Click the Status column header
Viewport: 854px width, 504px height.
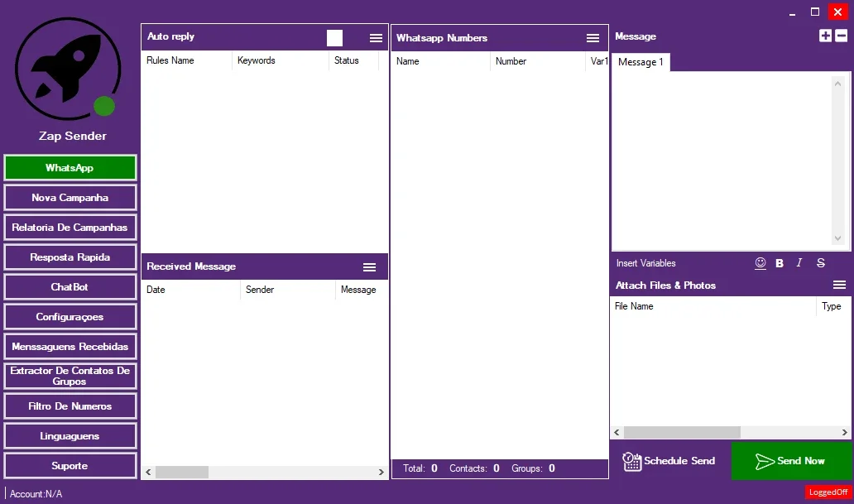[x=353, y=60]
